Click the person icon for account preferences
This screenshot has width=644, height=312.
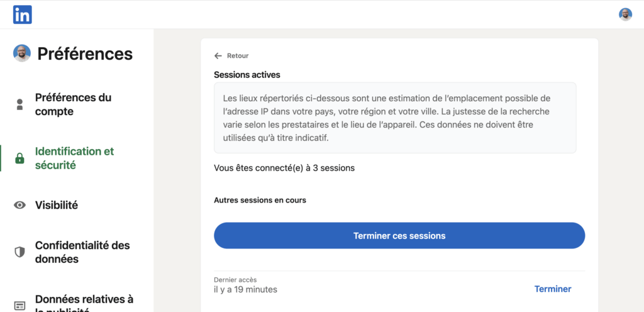(x=20, y=104)
